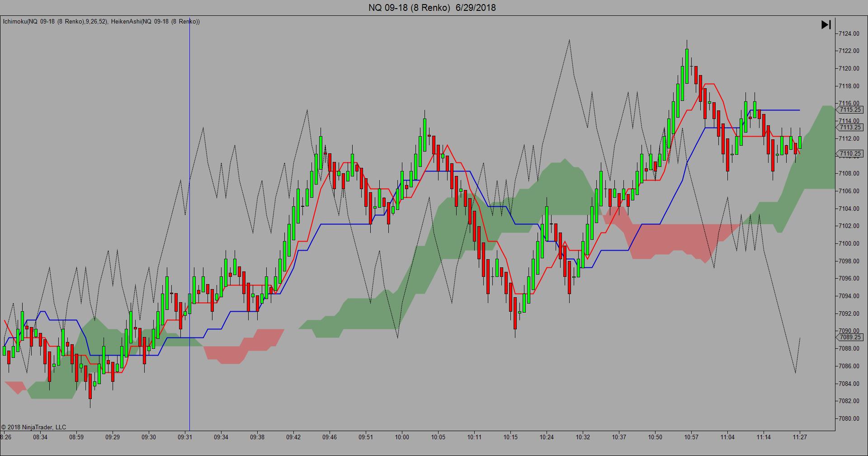
Task: Click the 08:34 time axis label
Action: point(40,437)
